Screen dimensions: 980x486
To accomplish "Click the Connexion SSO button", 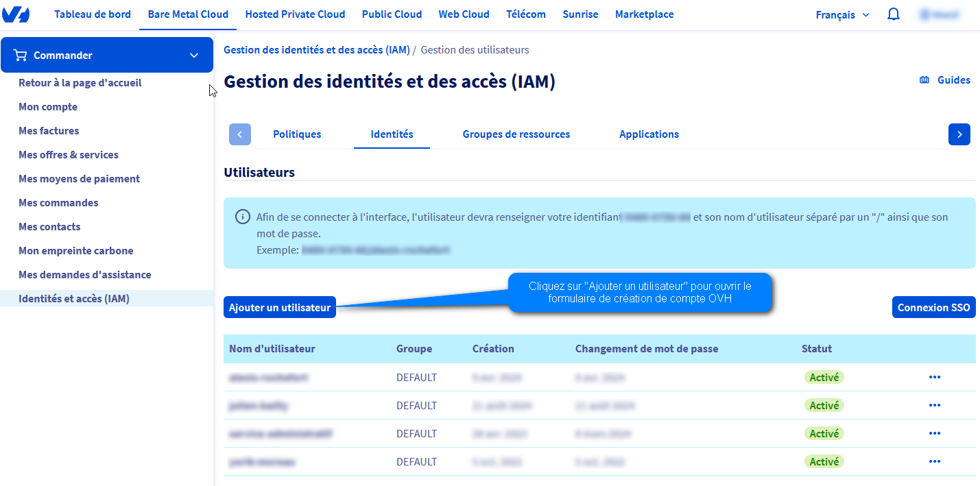I will [934, 307].
